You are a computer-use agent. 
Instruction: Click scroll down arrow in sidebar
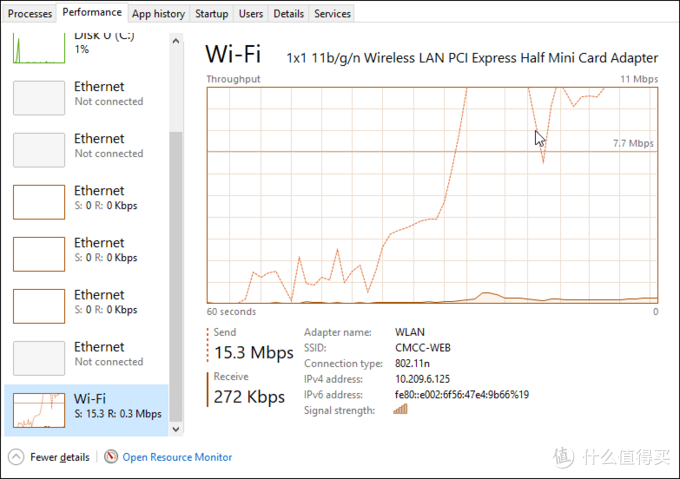click(x=176, y=429)
